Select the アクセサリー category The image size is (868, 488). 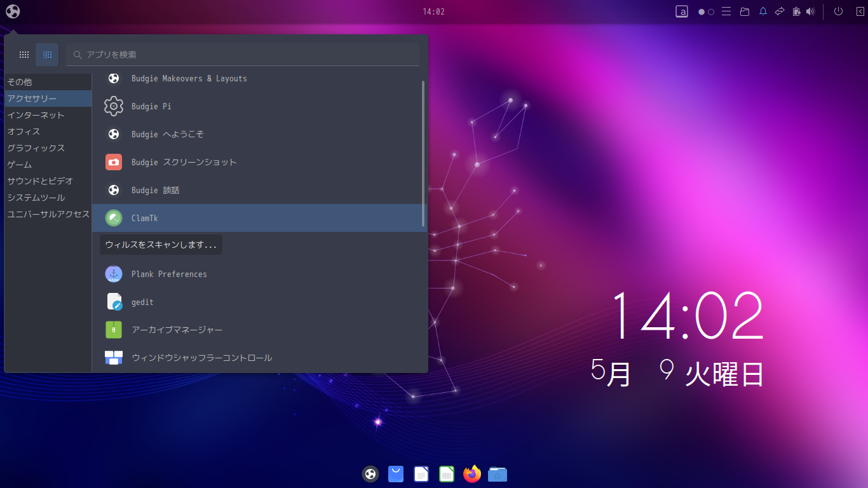pyautogui.click(x=48, y=98)
